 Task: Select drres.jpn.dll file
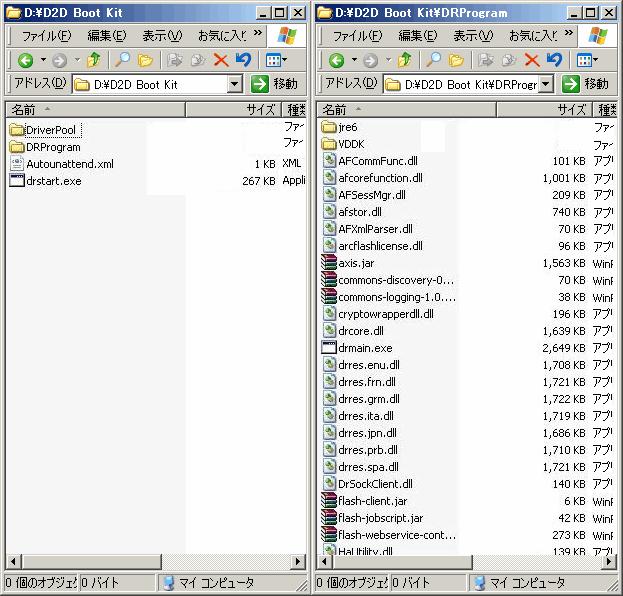pyautogui.click(x=359, y=433)
